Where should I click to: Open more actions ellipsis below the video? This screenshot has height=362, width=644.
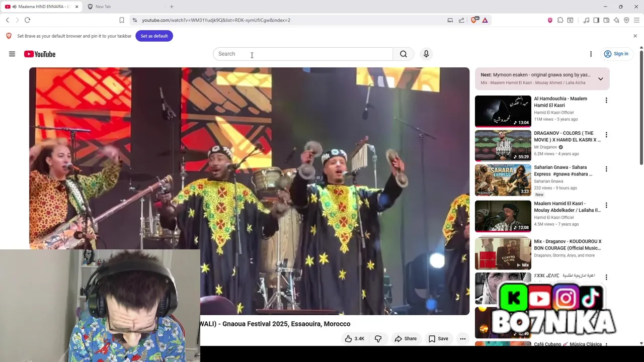tap(463, 339)
